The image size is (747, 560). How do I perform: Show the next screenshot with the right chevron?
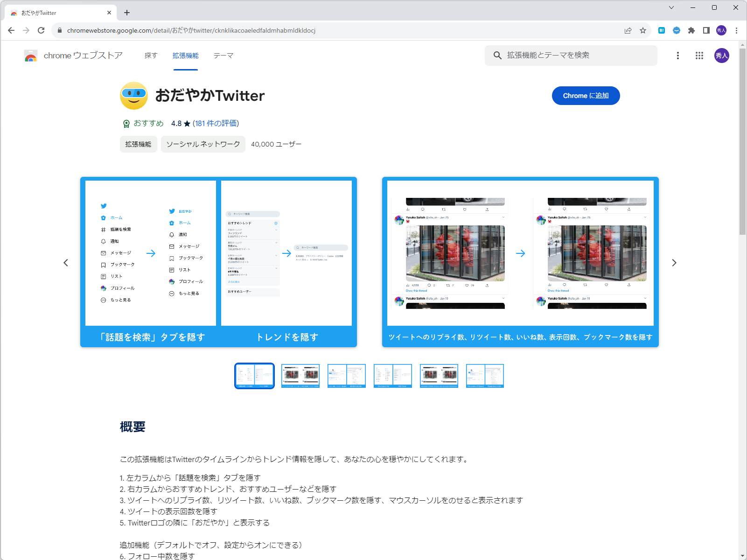pos(674,263)
